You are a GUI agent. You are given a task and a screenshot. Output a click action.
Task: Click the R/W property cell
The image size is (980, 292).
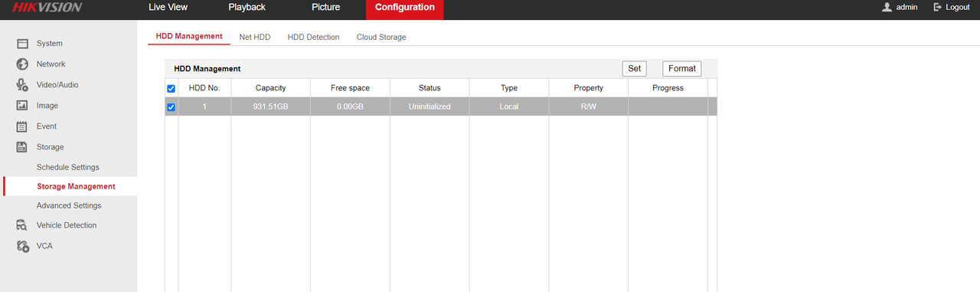coord(589,107)
